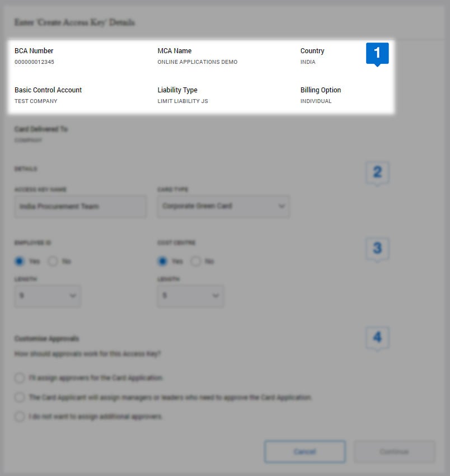The height and width of the screenshot is (476, 450).
Task: Click the Access Key Name input field
Action: [x=80, y=206]
